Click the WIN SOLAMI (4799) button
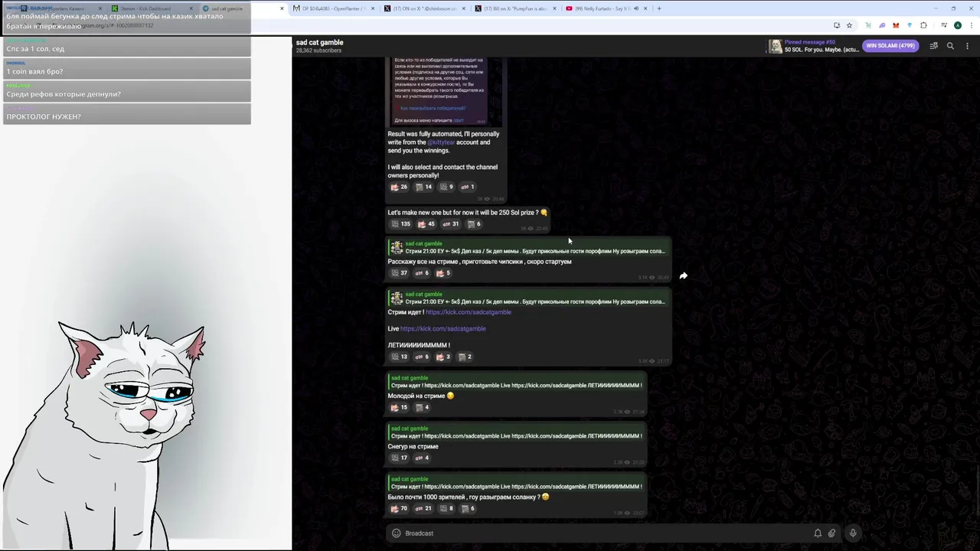 click(890, 46)
